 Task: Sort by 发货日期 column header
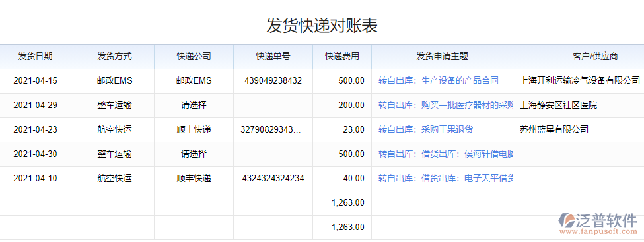coord(35,57)
